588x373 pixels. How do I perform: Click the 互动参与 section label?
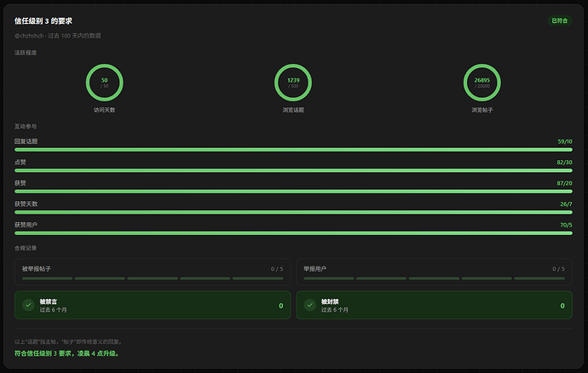26,126
